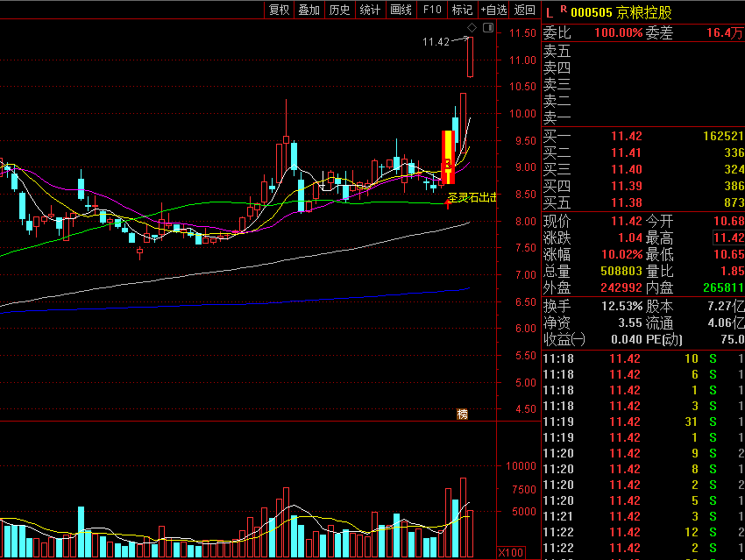The height and width of the screenshot is (560, 745).
Task: Click 11:19 trade row with volume 31
Action: [x=643, y=422]
